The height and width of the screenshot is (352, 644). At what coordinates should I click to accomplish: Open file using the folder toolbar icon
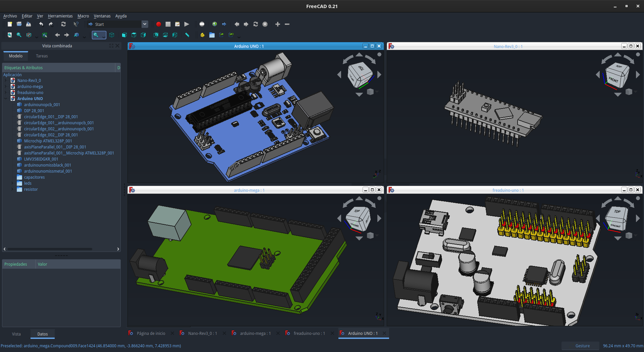(19, 24)
